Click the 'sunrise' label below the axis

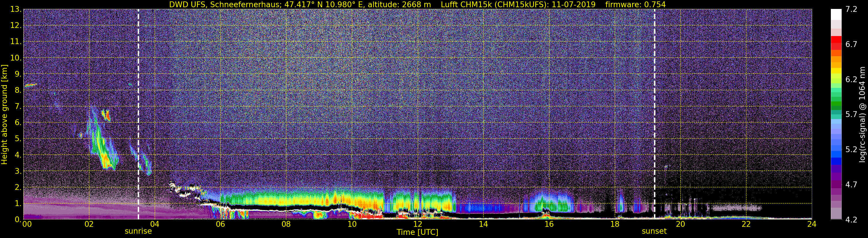tap(138, 231)
